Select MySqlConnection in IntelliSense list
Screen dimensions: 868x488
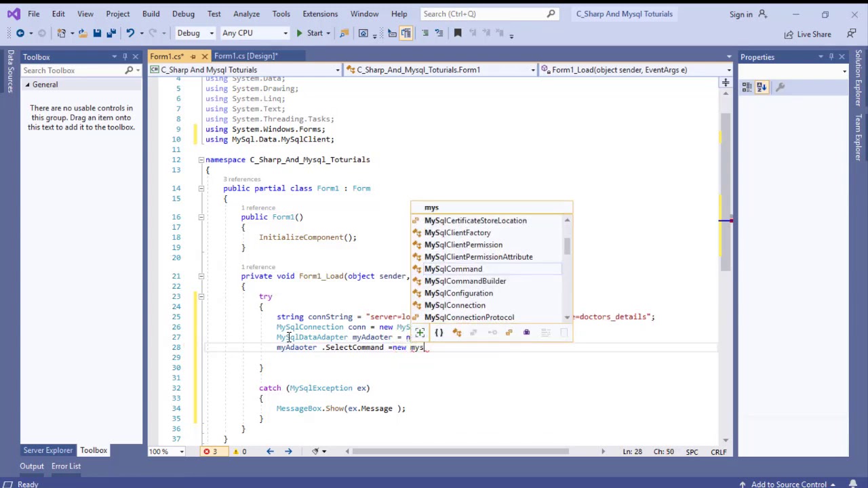pyautogui.click(x=486, y=305)
